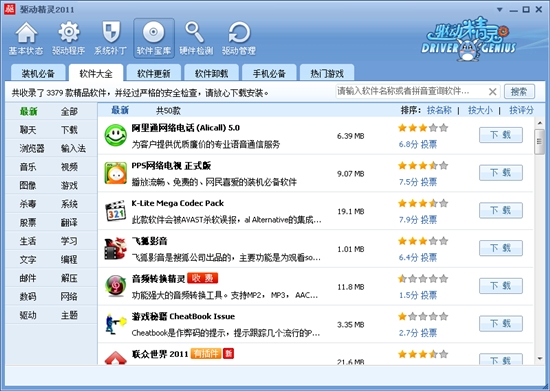Open the title bar dropdown arrow menu
The height and width of the screenshot is (391, 550).
point(500,10)
